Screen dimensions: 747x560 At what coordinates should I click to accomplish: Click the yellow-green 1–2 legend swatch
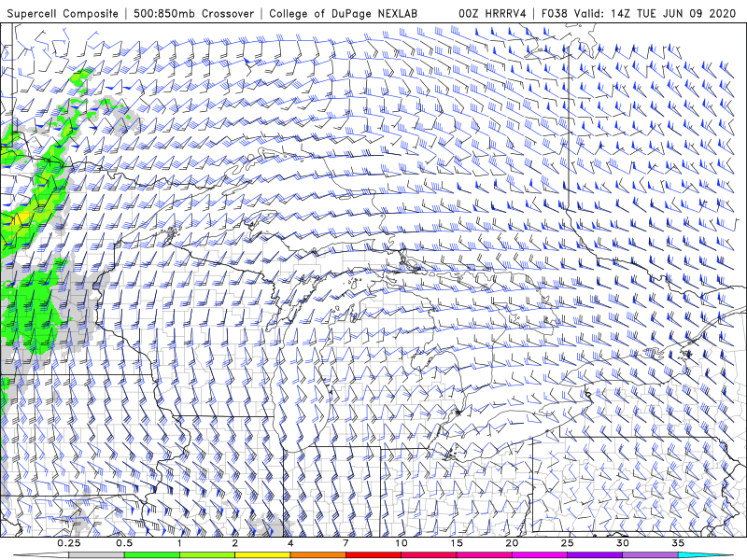pyautogui.click(x=207, y=555)
